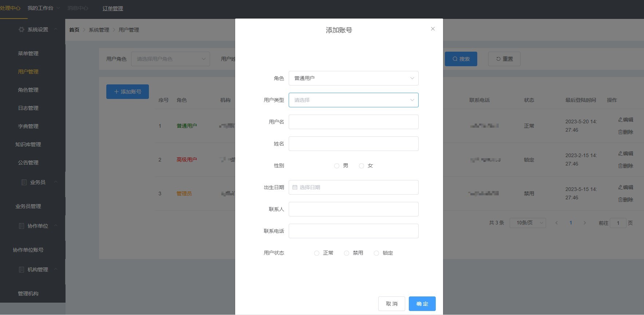644x315 pixels.
Task: Open 用户管理 in sidebar
Action: tap(28, 72)
